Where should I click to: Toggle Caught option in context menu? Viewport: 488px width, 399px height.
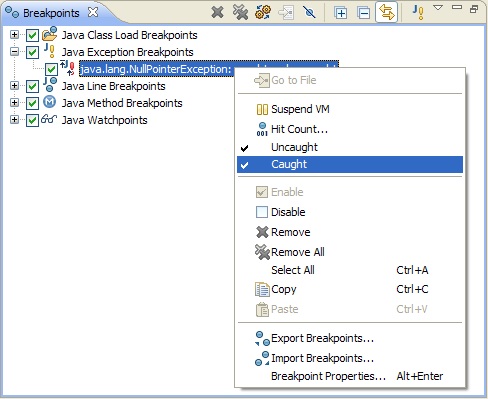click(350, 164)
